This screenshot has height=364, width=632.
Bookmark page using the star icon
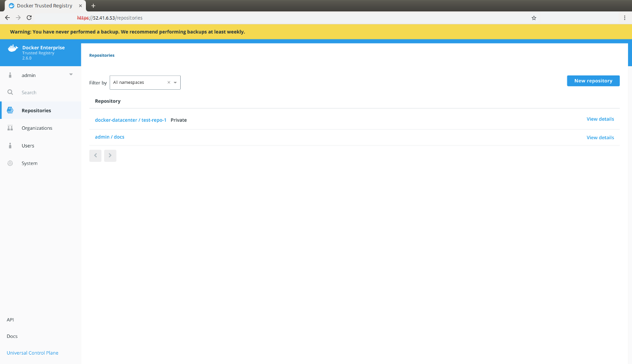coord(534,18)
